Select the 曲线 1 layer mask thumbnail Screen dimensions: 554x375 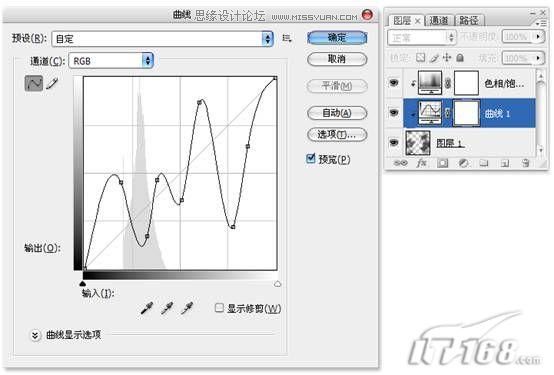tap(466, 113)
